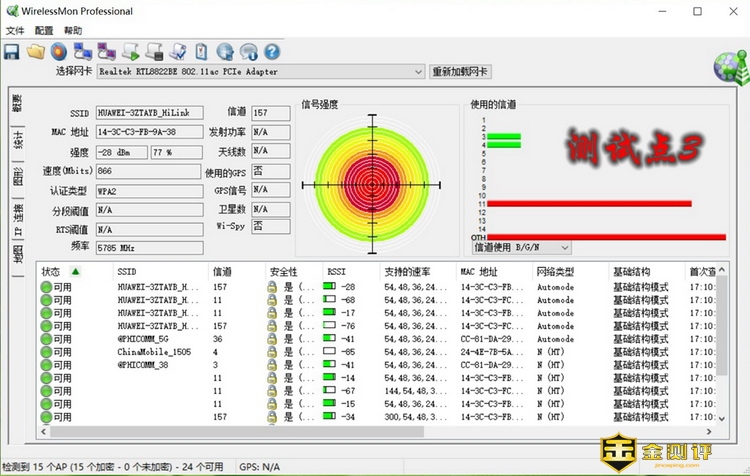Click the open folder toolbar icon
Viewport: 750px width, 476px height.
(36, 51)
